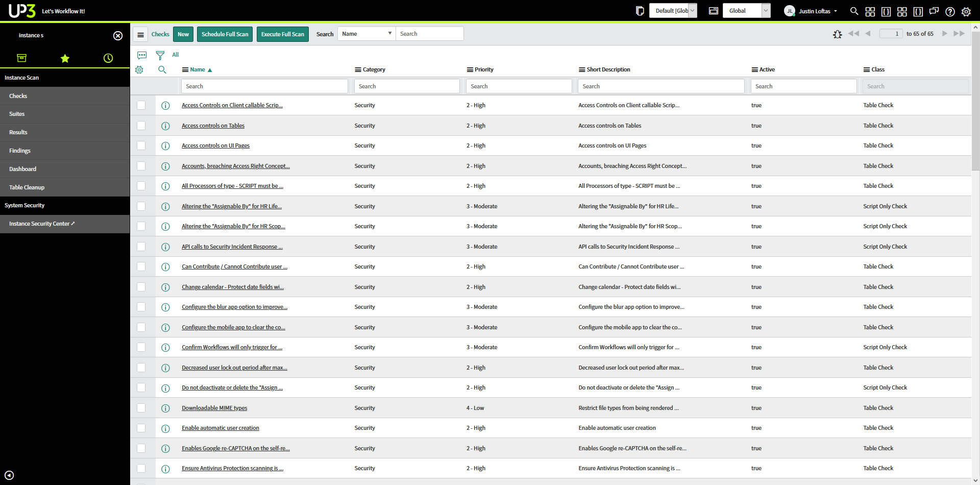Click the info icon beside Access controls on Tables
The image size is (980, 485).
(165, 126)
